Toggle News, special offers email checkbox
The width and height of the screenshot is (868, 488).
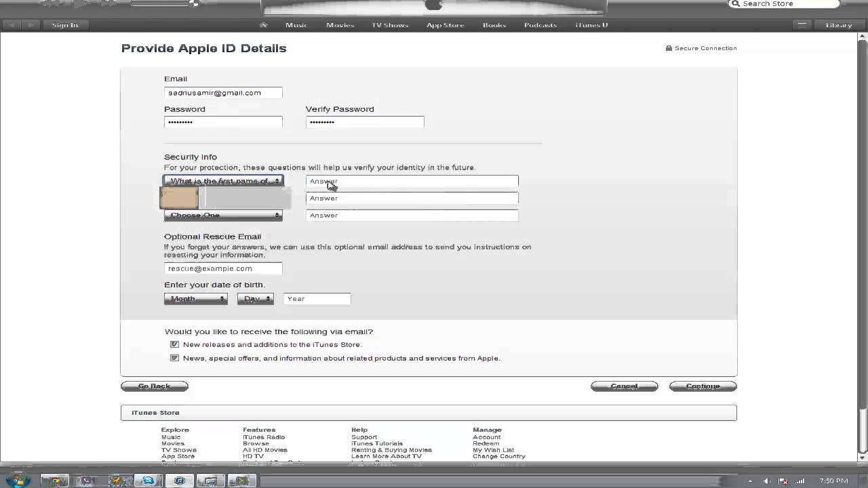[174, 358]
